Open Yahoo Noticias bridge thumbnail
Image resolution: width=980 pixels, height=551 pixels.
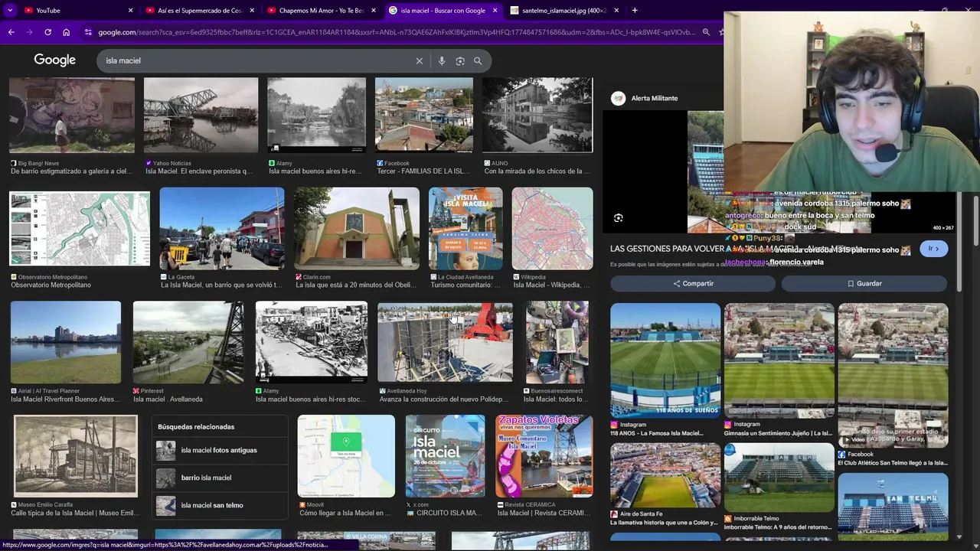click(x=201, y=115)
